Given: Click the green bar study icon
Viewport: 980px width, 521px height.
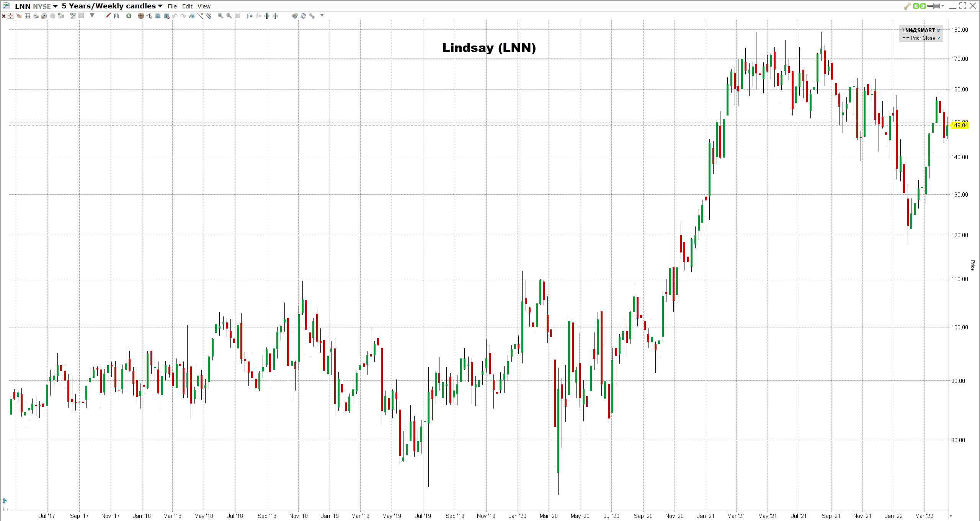Looking at the screenshot, I should 191,16.
